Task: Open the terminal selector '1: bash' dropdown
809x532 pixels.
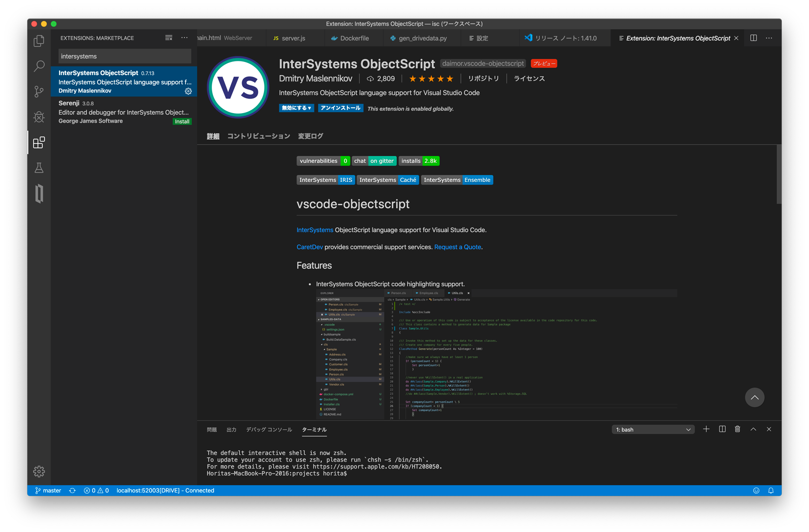Action: (x=653, y=430)
